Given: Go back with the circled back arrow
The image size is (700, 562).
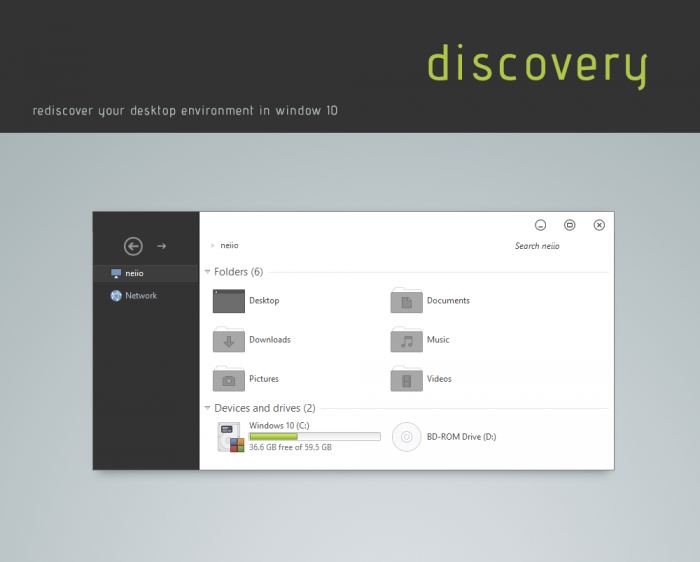Looking at the screenshot, I should pos(133,246).
